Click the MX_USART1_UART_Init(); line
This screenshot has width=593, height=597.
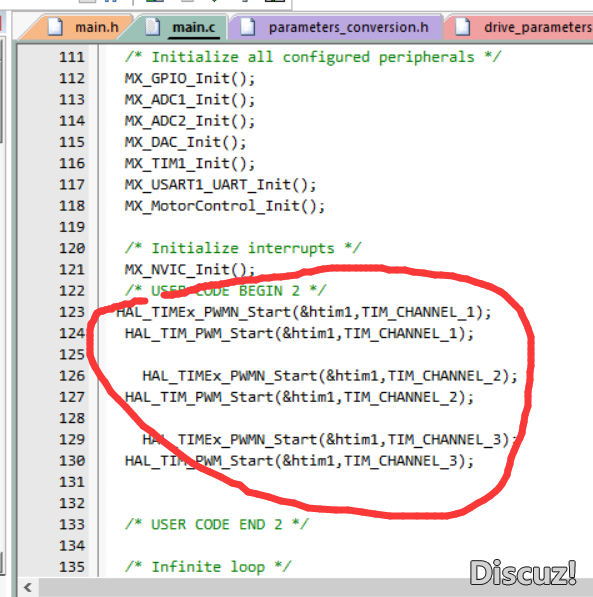coord(220,185)
